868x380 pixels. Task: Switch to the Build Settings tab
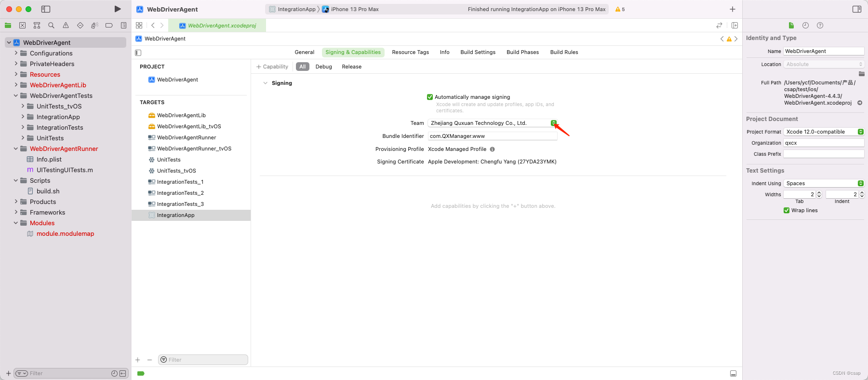point(478,52)
